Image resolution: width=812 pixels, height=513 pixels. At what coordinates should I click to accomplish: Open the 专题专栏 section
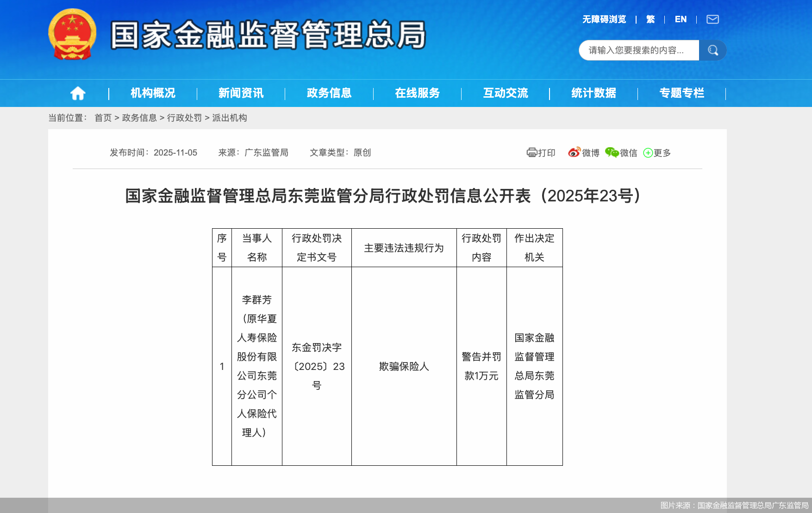click(x=681, y=93)
